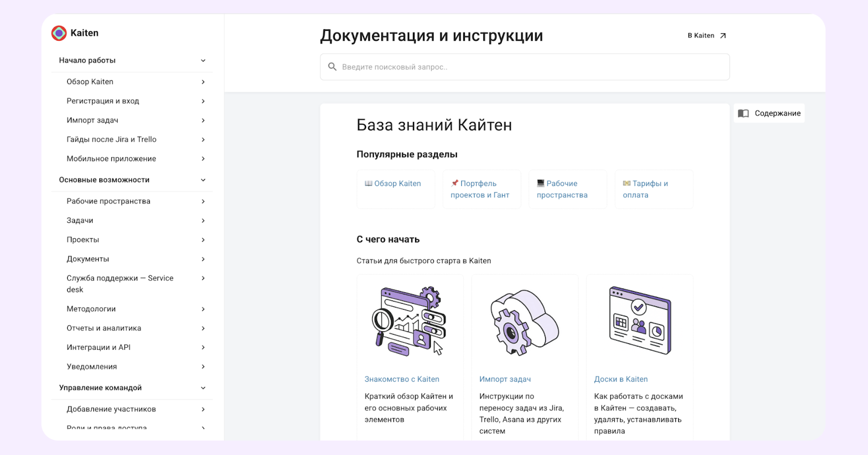Click the money icon in Тарифы и оплата card
Screen dimensions: 868x455
tap(627, 183)
